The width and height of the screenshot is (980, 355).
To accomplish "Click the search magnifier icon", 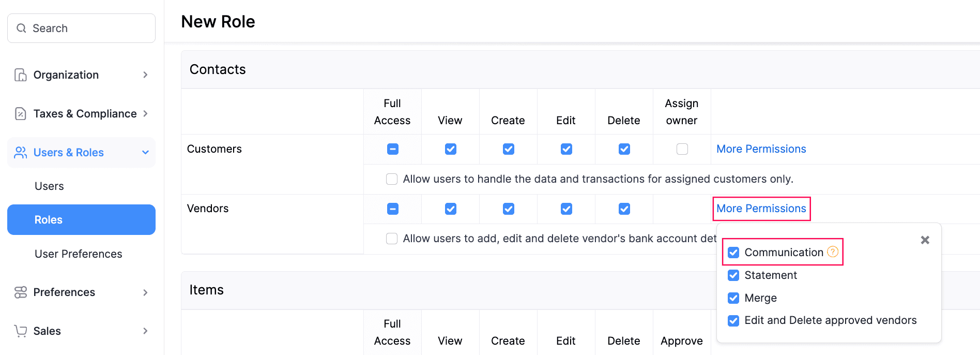I will point(21,28).
